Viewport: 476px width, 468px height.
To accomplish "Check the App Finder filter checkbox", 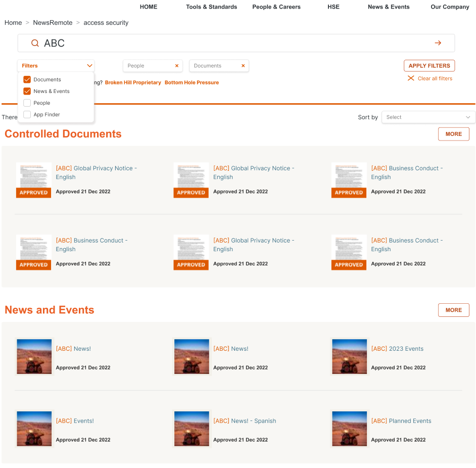I will click(x=27, y=114).
